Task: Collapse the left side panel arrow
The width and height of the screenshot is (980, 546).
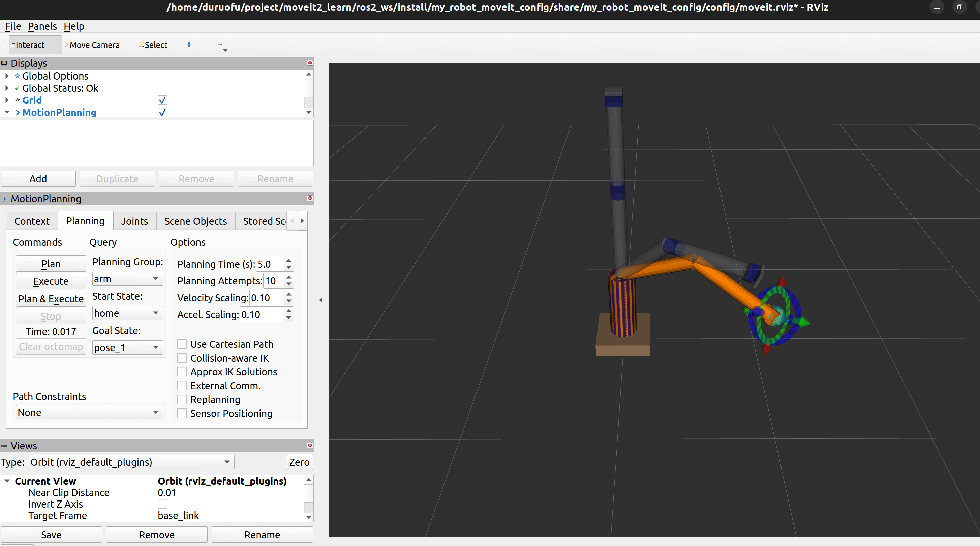Action: coord(320,300)
